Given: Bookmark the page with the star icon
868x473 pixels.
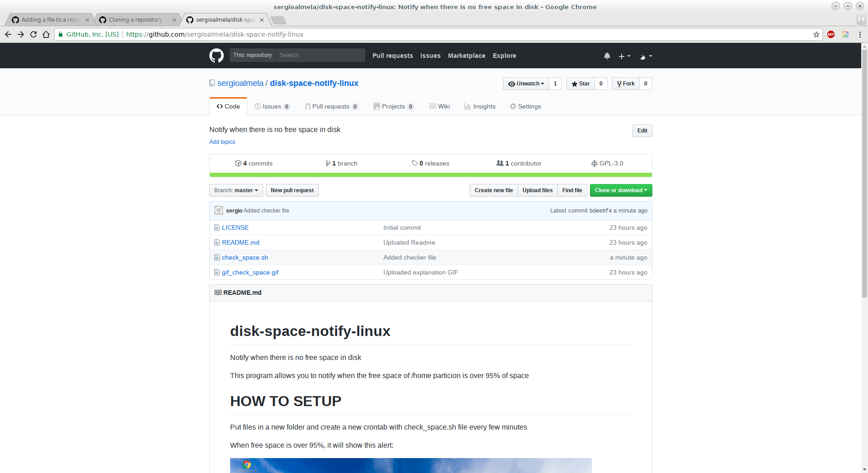Looking at the screenshot, I should click(x=816, y=34).
